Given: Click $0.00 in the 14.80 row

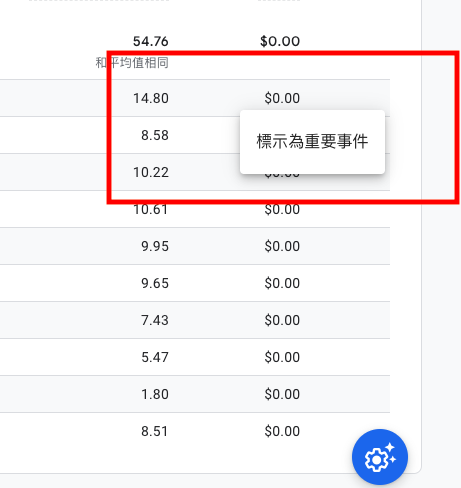Looking at the screenshot, I should (x=282, y=98).
